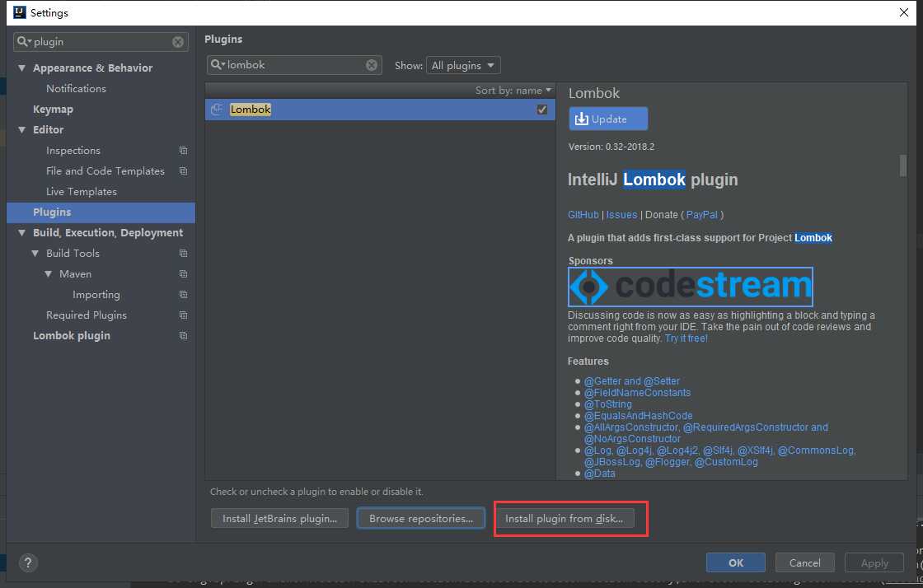Screen dimensions: 923x588
Task: Open File and Code Templates settings
Action: [105, 171]
